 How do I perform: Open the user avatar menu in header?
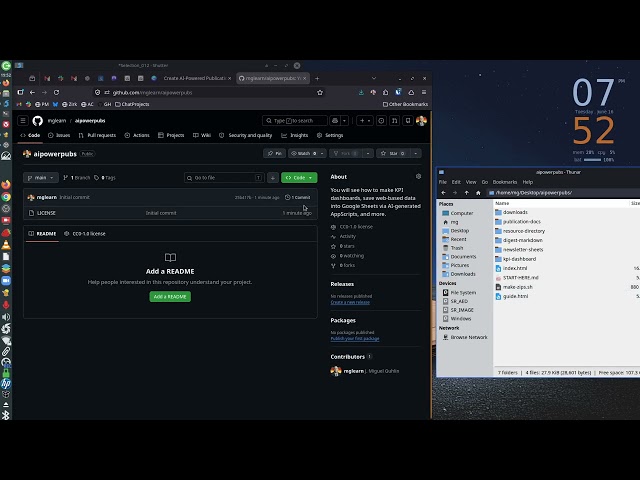pyautogui.click(x=421, y=120)
